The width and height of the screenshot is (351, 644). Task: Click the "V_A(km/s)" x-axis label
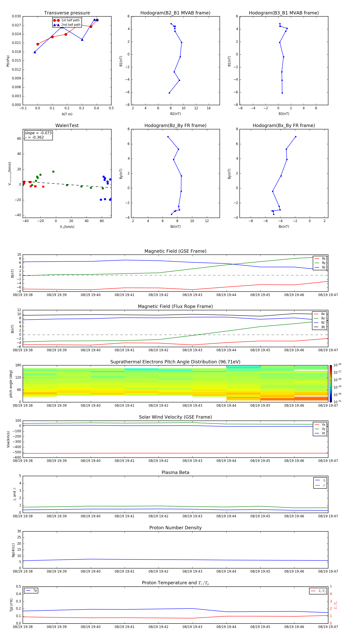pos(67,227)
